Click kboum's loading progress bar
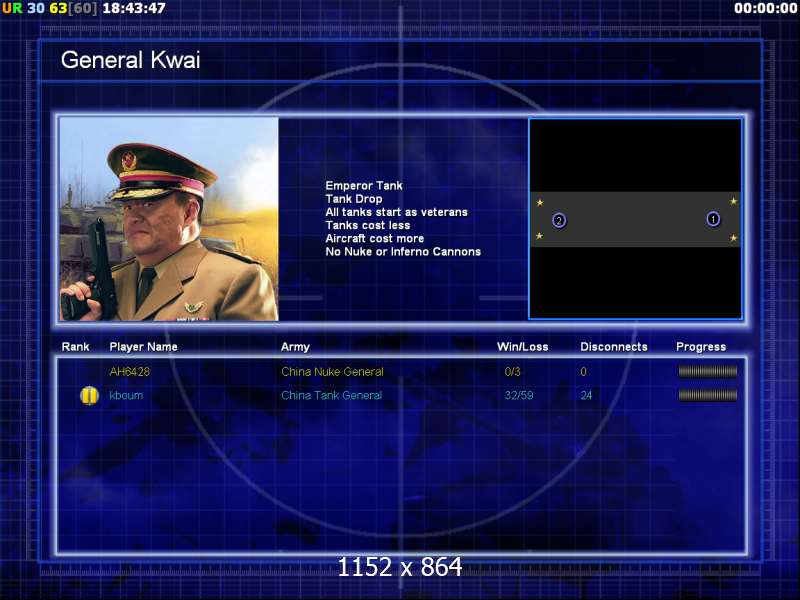The height and width of the screenshot is (600, 800). 708,395
